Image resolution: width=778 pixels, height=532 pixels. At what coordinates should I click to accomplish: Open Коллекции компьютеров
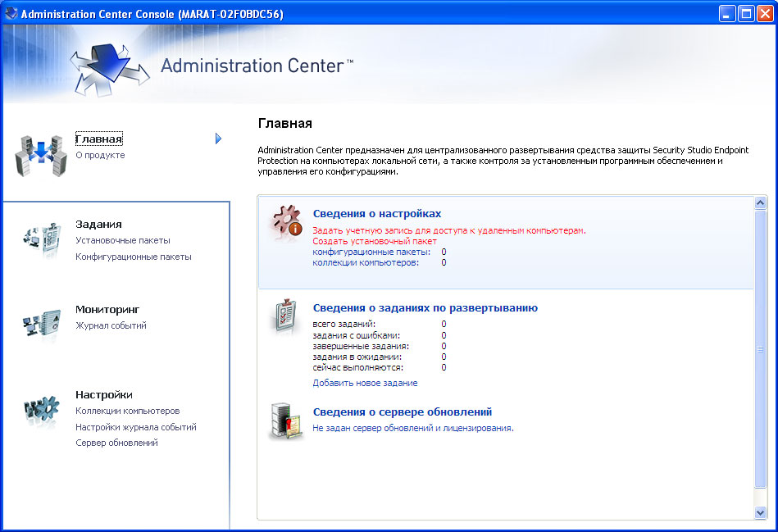128,411
